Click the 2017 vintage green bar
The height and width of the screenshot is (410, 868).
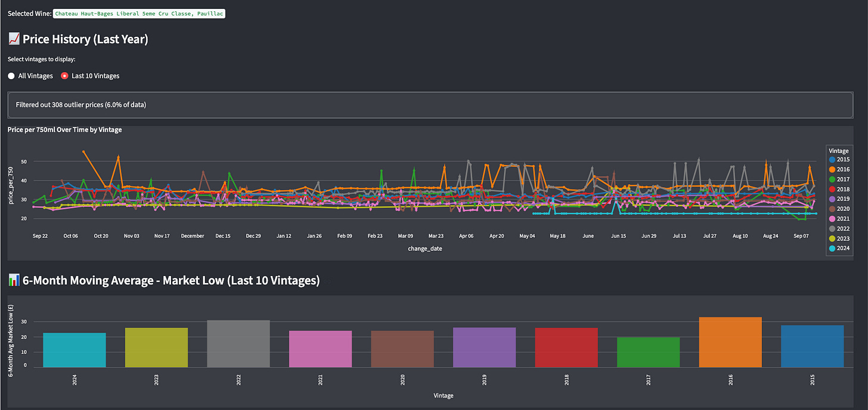[648, 352]
